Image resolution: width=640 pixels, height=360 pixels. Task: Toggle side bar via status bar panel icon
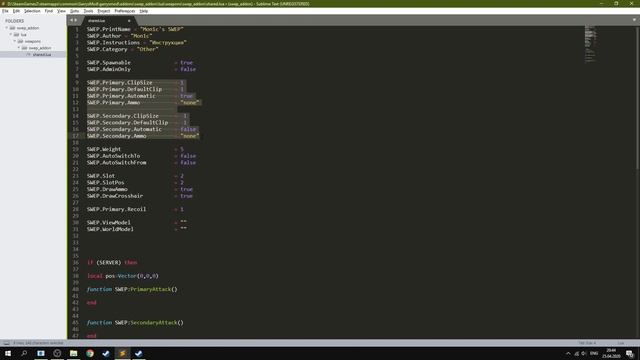pos(6,343)
